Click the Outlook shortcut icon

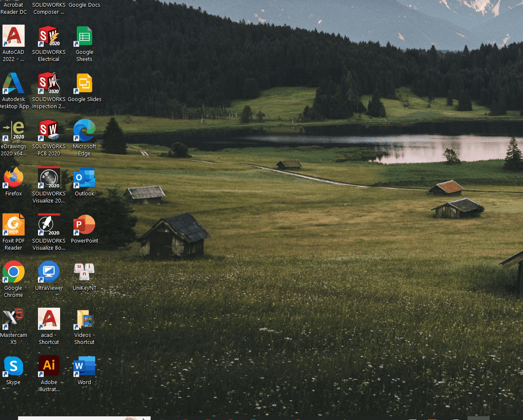click(x=84, y=178)
